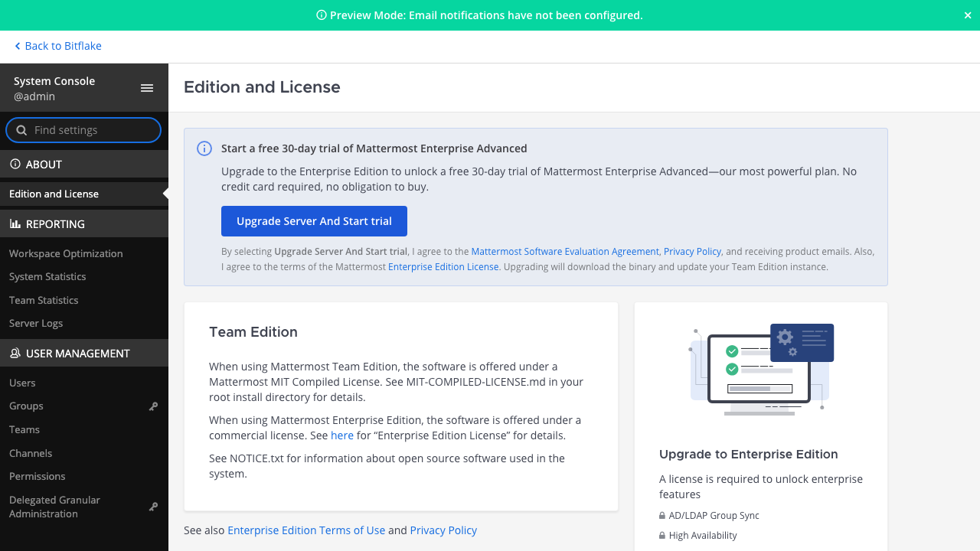
Task: Open the Enterprise Edition Terms of Use link
Action: click(x=306, y=530)
